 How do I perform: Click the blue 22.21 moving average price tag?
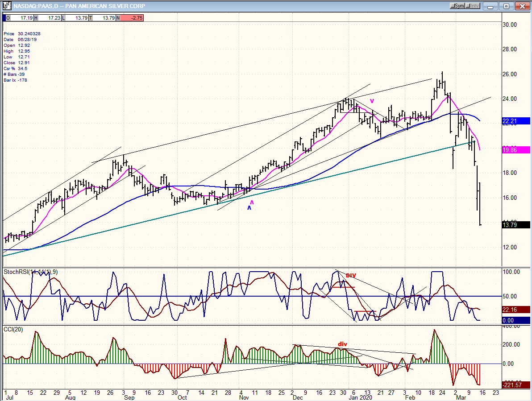click(515, 121)
